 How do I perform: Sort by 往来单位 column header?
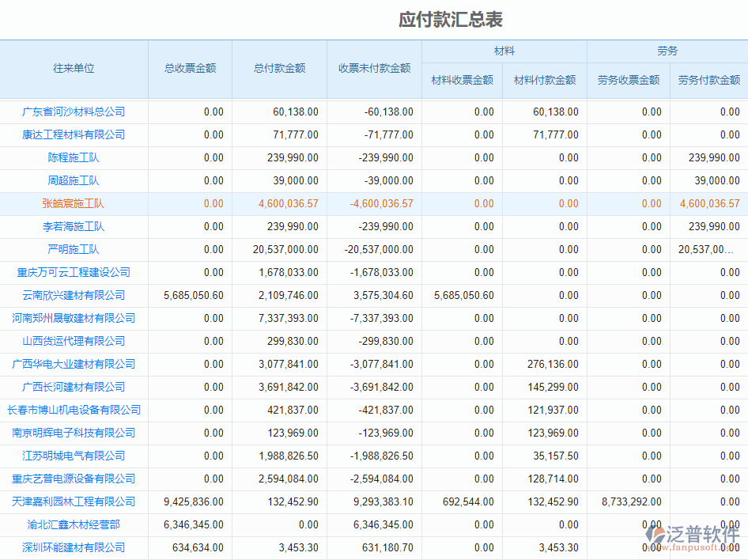(x=74, y=69)
